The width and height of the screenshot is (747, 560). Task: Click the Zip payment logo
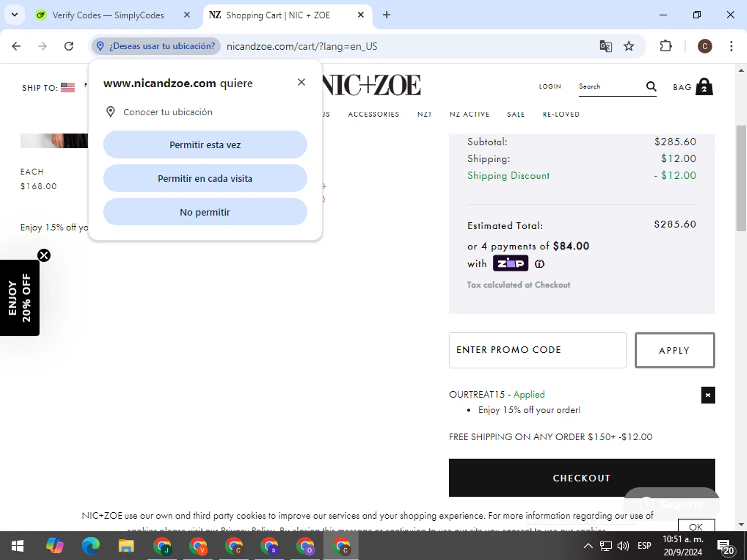coord(510,263)
